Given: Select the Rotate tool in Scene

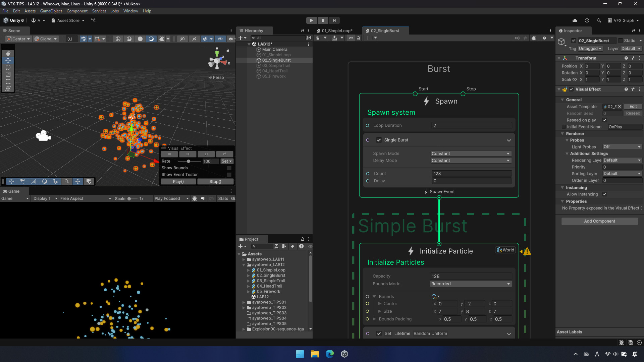Looking at the screenshot, I should pyautogui.click(x=8, y=67).
